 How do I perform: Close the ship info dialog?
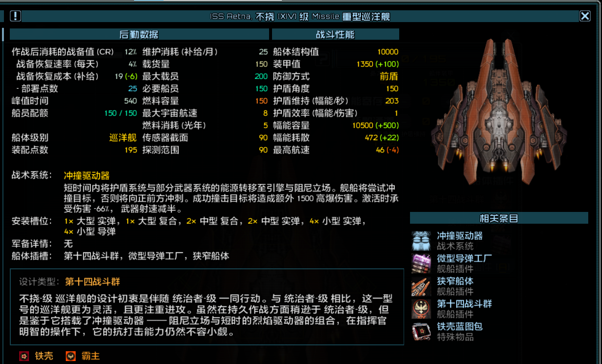tap(585, 16)
